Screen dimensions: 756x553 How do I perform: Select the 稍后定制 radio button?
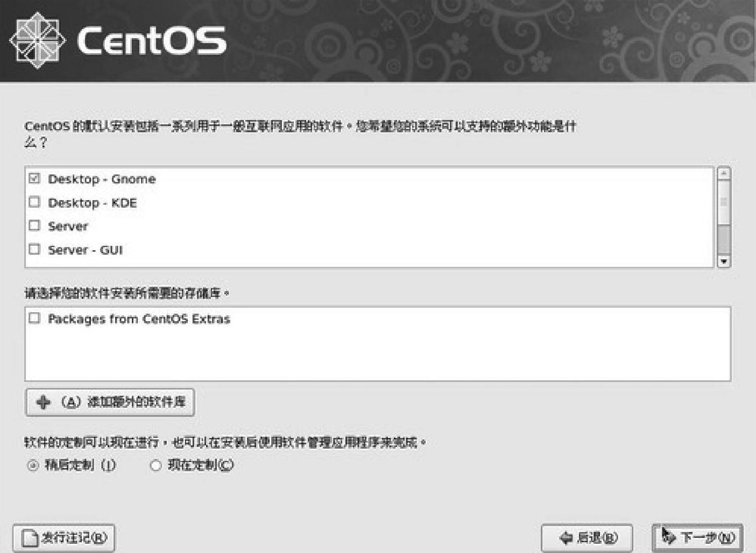tap(33, 465)
